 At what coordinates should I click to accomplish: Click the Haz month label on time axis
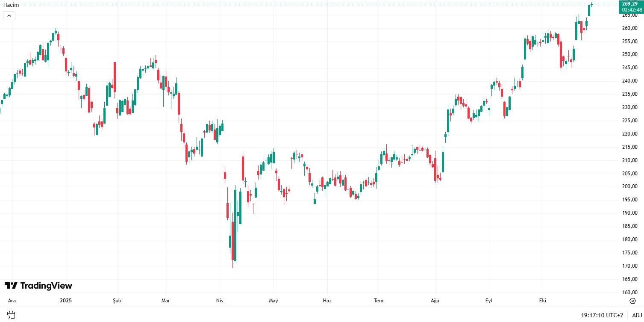pyautogui.click(x=327, y=301)
